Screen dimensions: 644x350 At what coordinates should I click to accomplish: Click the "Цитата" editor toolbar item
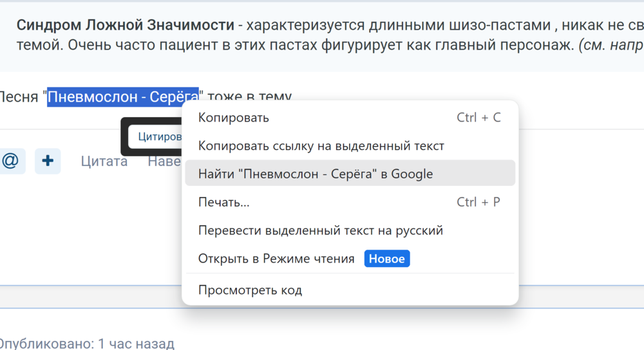(104, 161)
